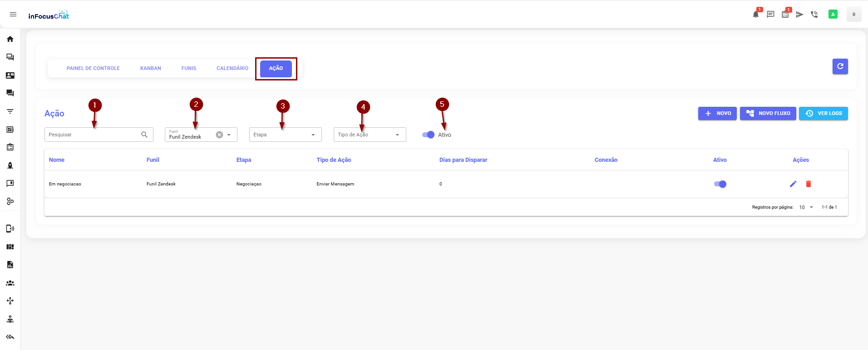The width and height of the screenshot is (868, 350).
Task: Click the refresh icon button
Action: (x=840, y=66)
